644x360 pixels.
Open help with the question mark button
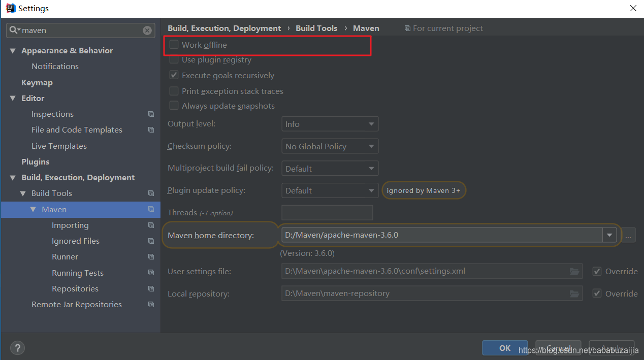17,348
